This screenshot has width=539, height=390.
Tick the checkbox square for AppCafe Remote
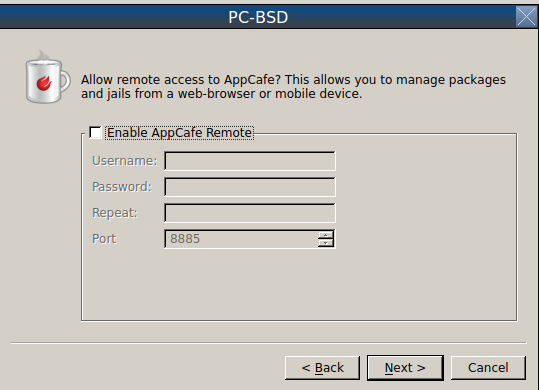coord(95,133)
